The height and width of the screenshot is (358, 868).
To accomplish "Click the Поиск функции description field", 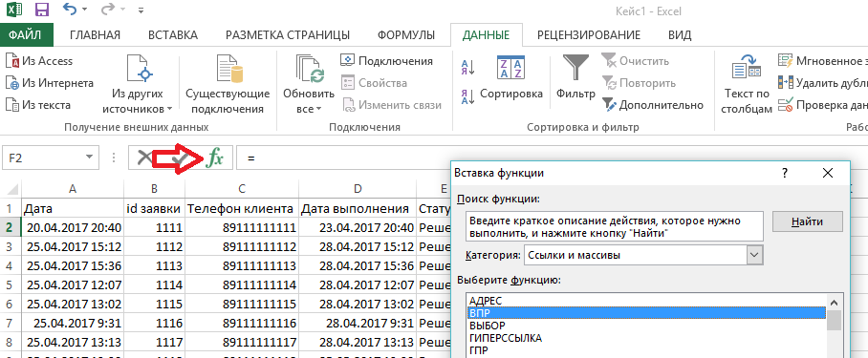I will 614,226.
